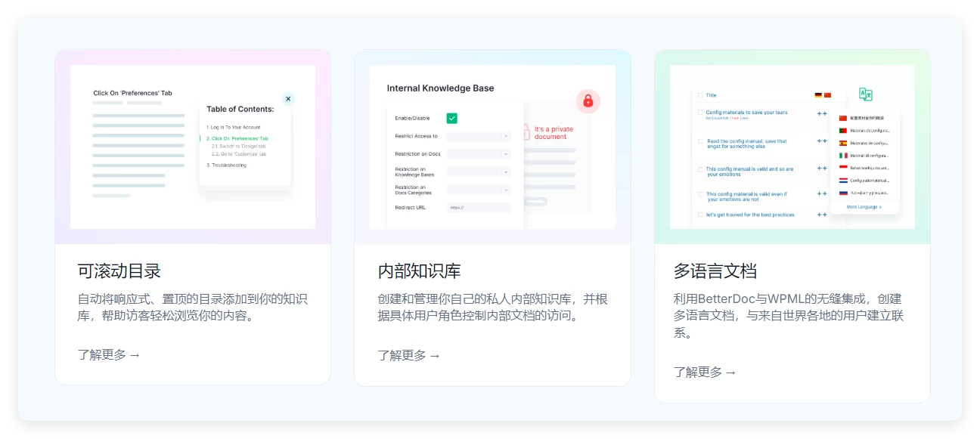The width and height of the screenshot is (980, 439).
Task: Open the 'Restrict Access to' dropdown
Action: [478, 136]
